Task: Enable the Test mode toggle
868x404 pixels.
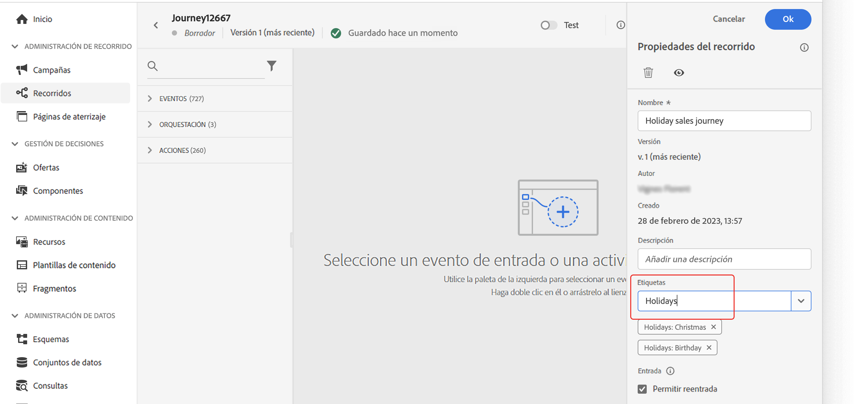Action: click(548, 25)
